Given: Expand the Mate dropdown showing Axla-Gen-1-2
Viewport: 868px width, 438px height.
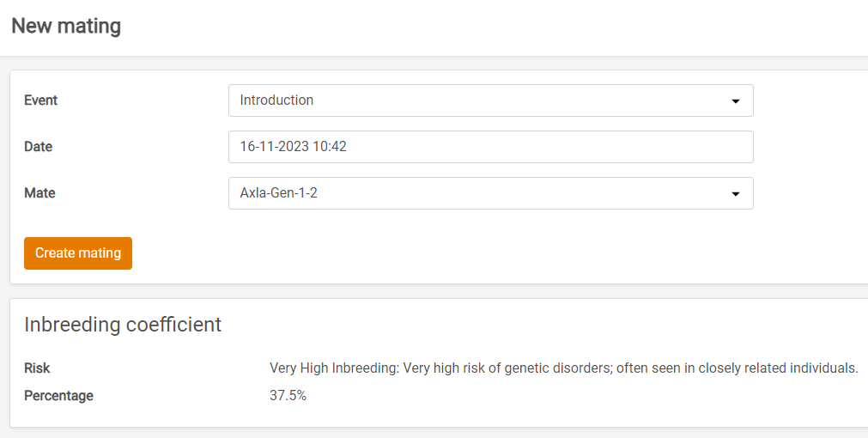Looking at the screenshot, I should point(490,193).
